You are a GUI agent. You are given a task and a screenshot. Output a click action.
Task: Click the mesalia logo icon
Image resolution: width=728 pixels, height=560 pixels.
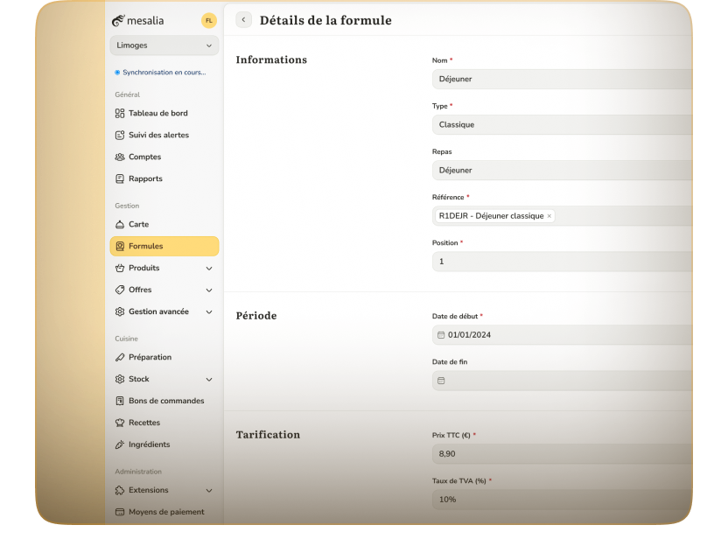[119, 20]
